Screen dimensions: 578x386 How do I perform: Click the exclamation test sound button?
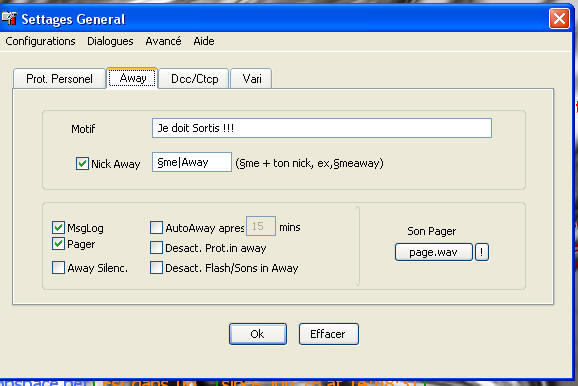(x=482, y=252)
